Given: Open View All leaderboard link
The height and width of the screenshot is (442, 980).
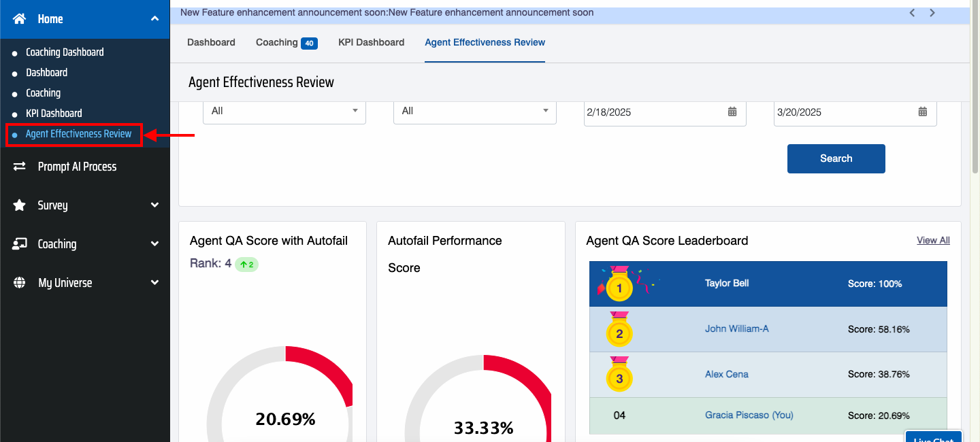Looking at the screenshot, I should 933,240.
